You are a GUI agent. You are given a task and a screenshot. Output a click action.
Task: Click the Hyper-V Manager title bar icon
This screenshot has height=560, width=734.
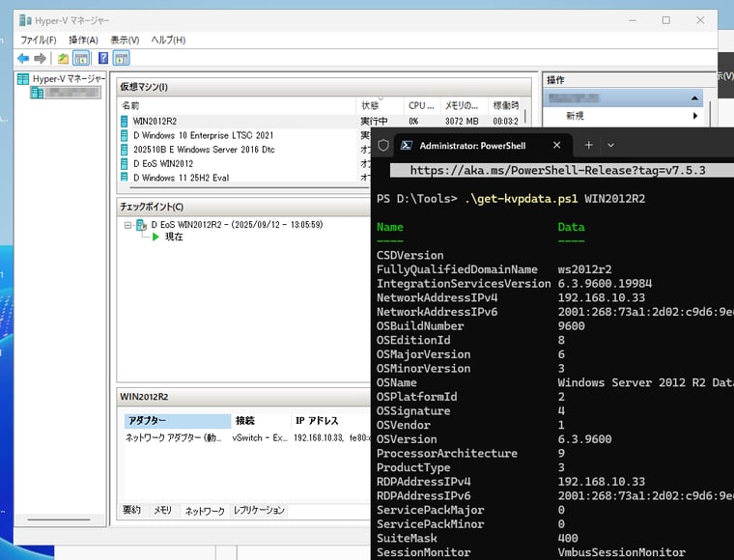coord(25,20)
